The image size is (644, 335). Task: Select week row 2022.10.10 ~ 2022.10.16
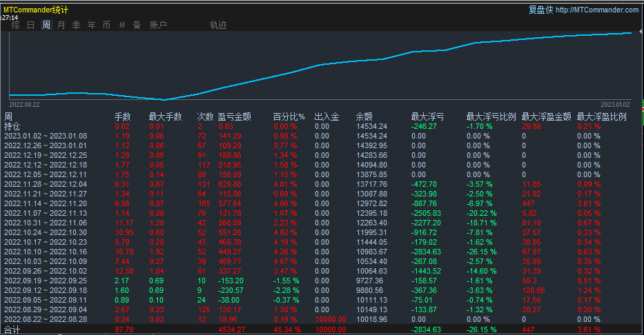click(322, 252)
